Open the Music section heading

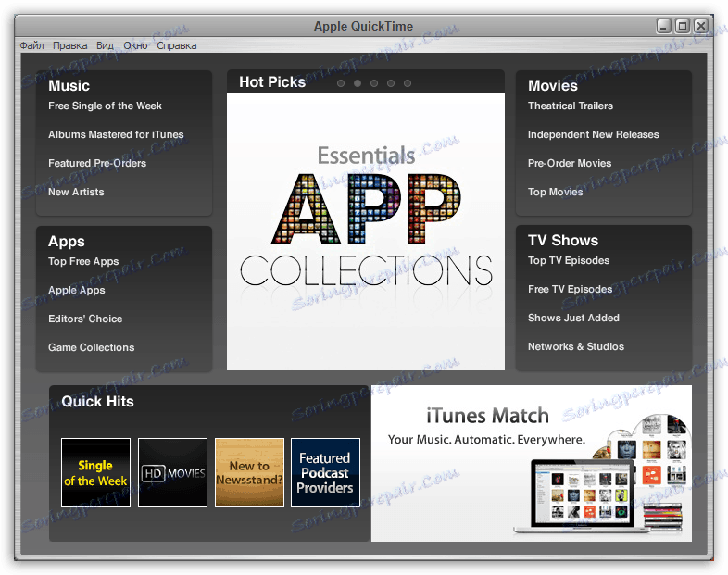click(69, 86)
